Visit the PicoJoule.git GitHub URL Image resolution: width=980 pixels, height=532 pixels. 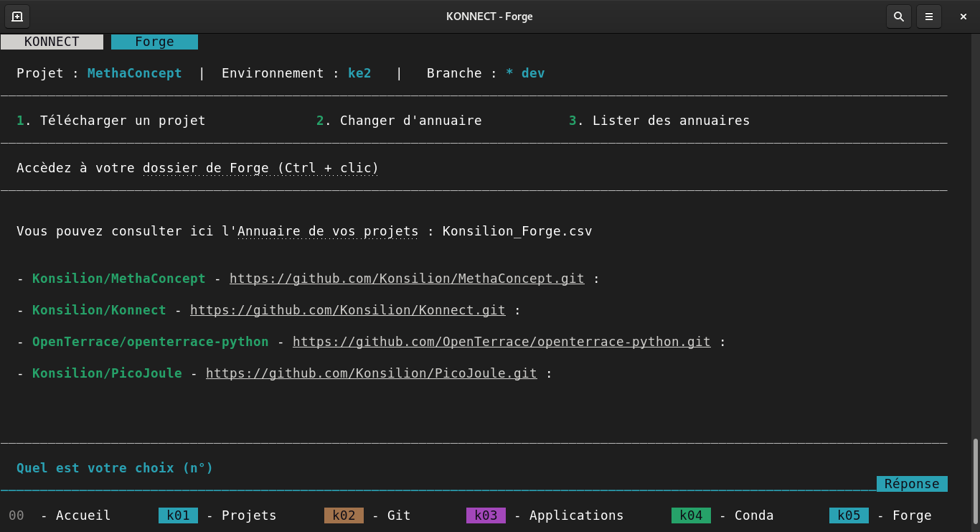371,373
